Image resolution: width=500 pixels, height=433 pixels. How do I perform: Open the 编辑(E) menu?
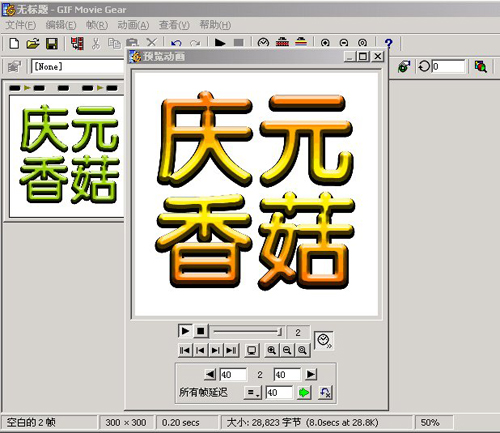coord(61,25)
